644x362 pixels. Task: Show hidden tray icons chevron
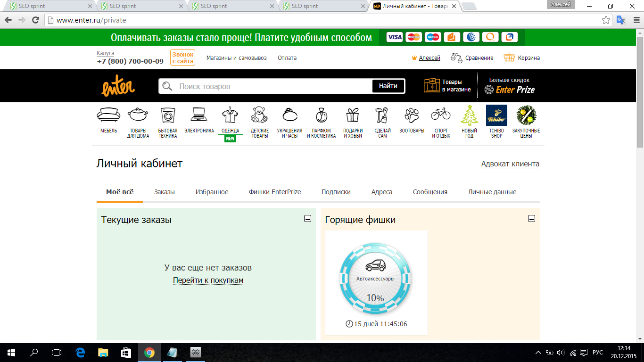[x=538, y=353]
